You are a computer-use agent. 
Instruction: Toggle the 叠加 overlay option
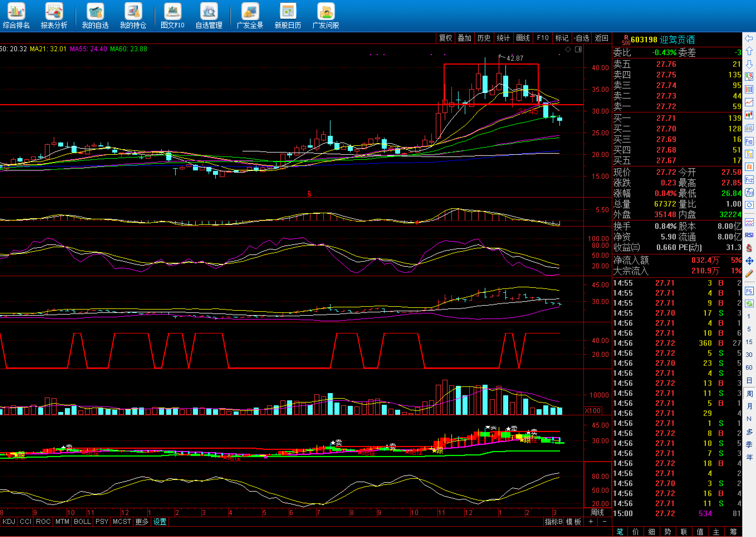click(x=464, y=38)
